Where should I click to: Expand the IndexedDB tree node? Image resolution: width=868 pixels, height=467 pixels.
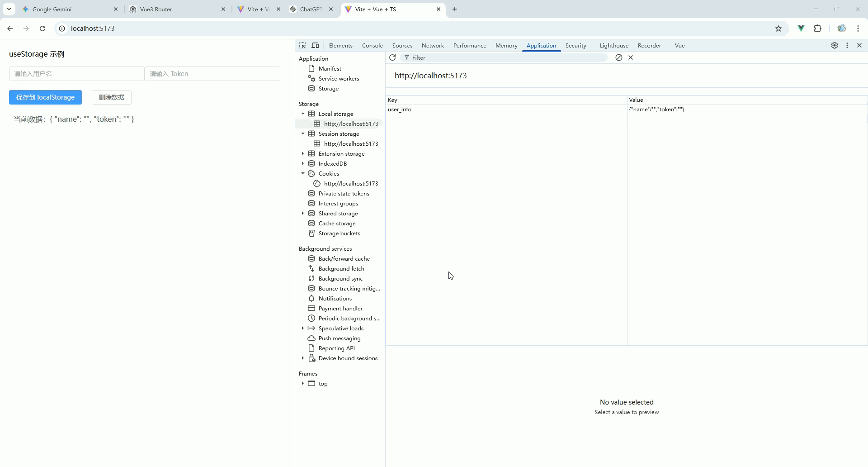(303, 163)
